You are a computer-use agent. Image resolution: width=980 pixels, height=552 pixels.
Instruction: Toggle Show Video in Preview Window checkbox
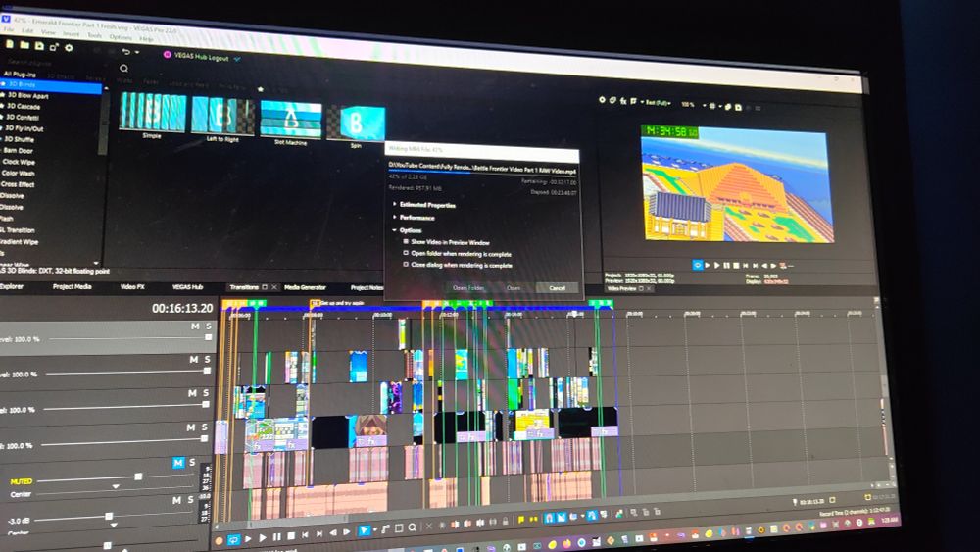click(x=406, y=241)
